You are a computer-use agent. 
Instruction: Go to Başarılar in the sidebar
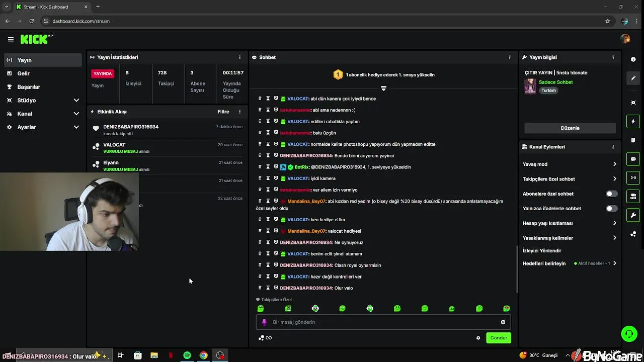click(x=43, y=87)
